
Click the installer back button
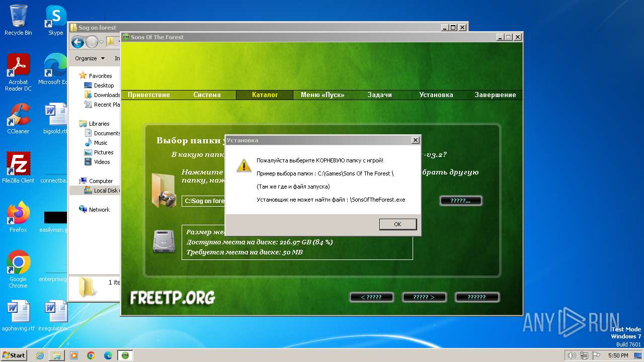click(371, 297)
